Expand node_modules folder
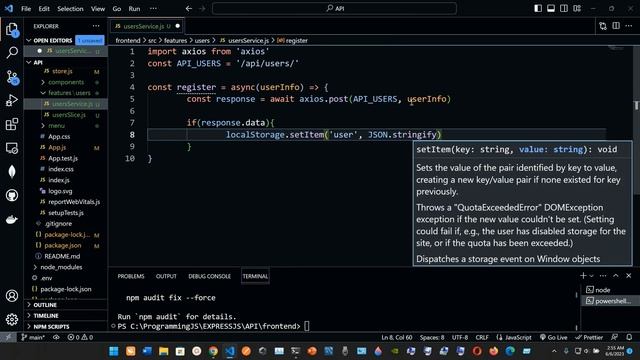Screen dimensions: 640x360 [61, 267]
